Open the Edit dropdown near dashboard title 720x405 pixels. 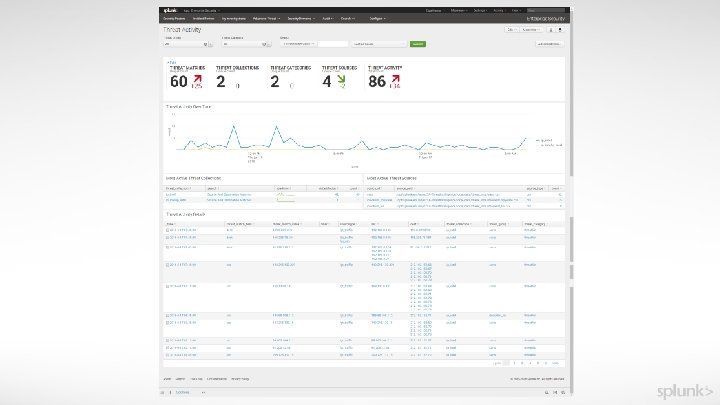(511, 29)
